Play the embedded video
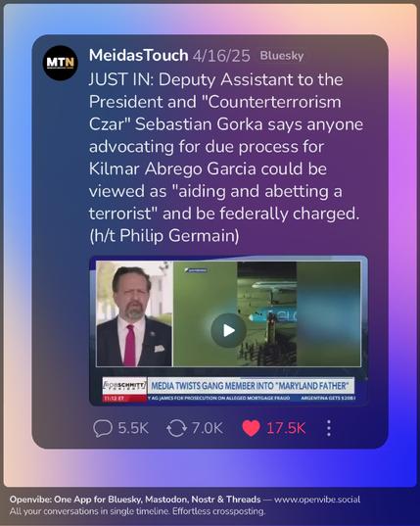The image size is (420, 526). point(229,330)
